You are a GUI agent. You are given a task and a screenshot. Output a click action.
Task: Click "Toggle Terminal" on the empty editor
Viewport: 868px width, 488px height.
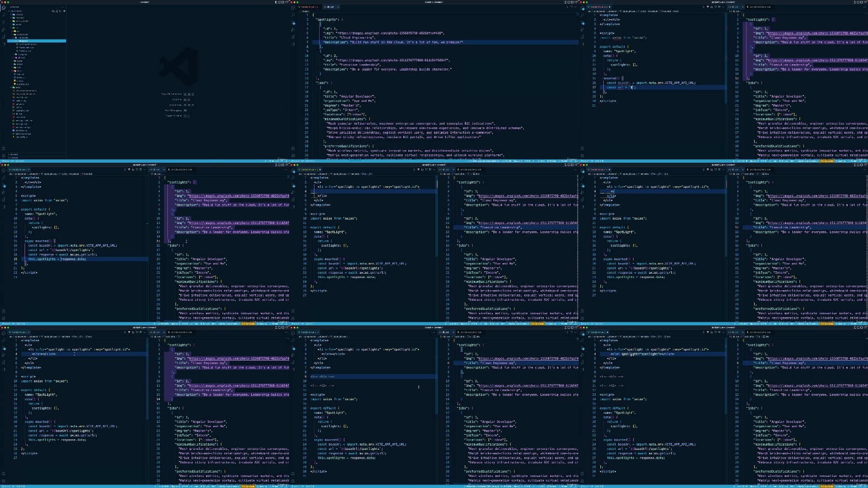(x=174, y=116)
